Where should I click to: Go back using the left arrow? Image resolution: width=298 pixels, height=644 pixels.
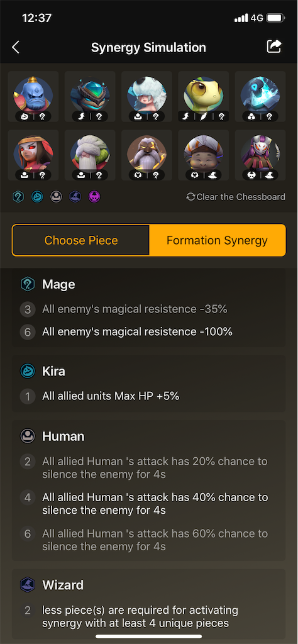tap(16, 47)
